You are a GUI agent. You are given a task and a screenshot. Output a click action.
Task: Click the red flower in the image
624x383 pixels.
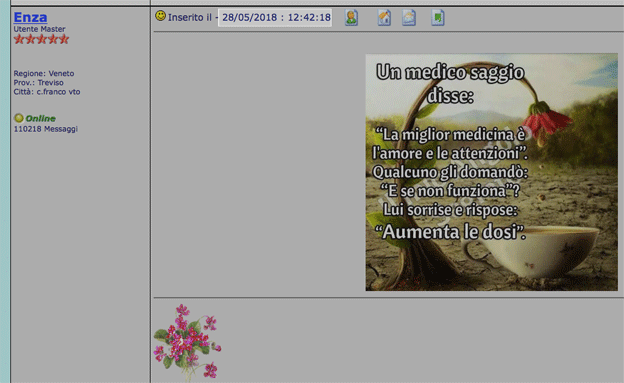click(546, 121)
